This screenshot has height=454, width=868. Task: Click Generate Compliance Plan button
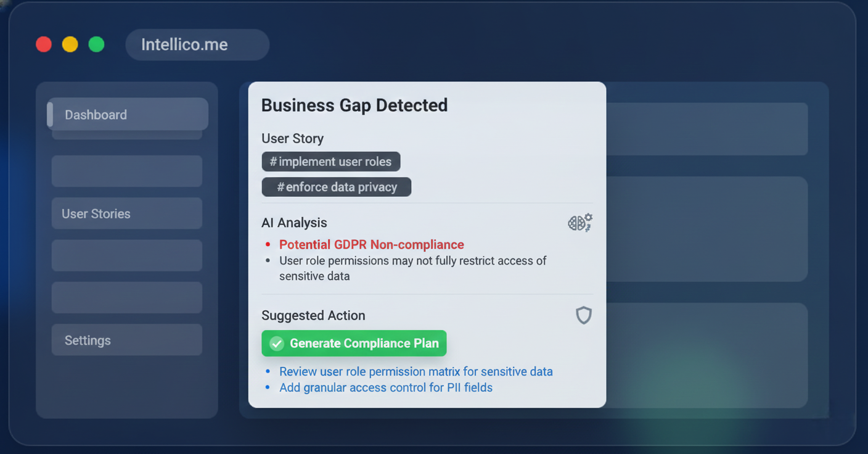point(354,344)
